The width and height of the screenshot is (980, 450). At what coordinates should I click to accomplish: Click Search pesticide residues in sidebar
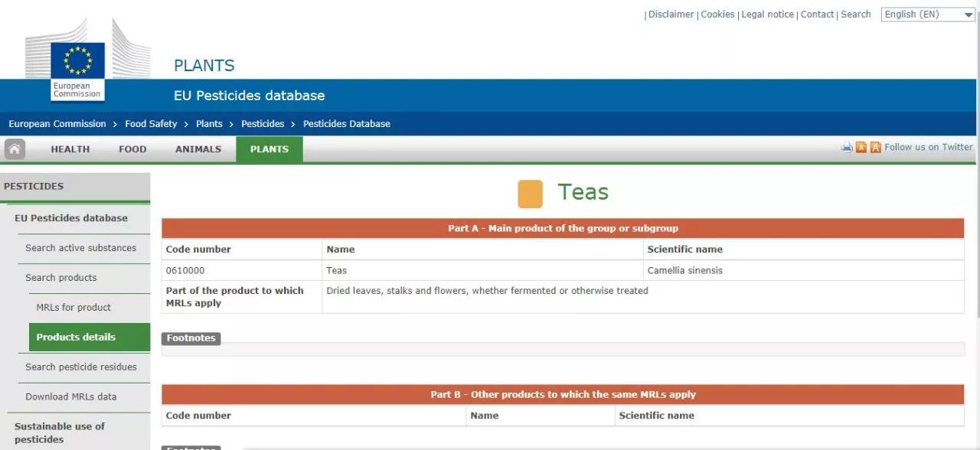(x=81, y=367)
